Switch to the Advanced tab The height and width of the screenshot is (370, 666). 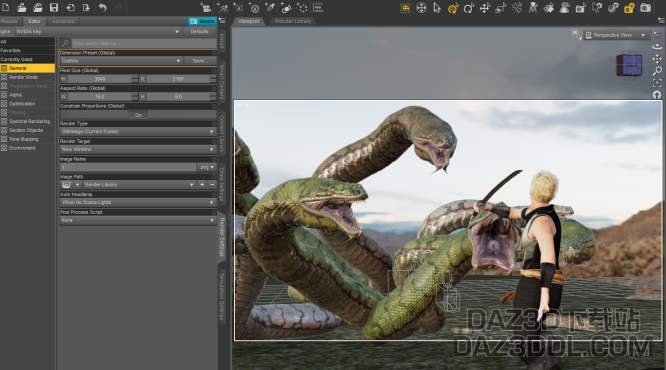pyautogui.click(x=63, y=21)
